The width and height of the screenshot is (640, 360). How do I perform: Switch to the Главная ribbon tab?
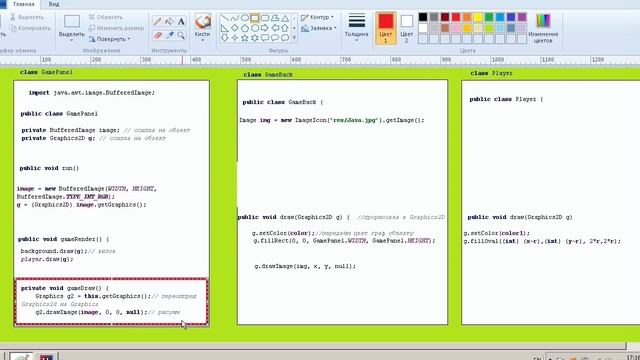click(x=24, y=4)
